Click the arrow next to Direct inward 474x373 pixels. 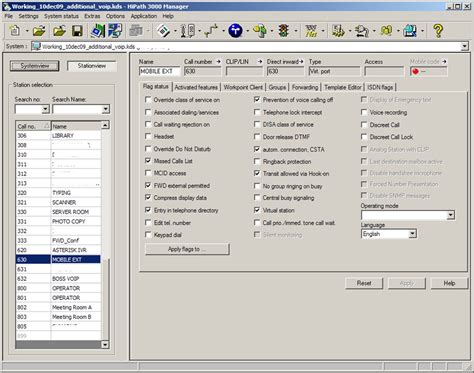301,62
